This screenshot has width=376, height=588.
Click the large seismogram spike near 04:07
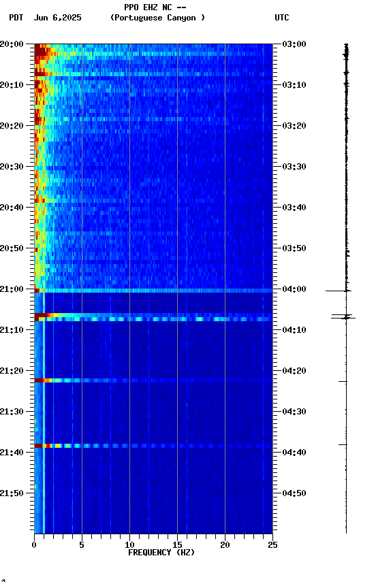click(x=343, y=317)
